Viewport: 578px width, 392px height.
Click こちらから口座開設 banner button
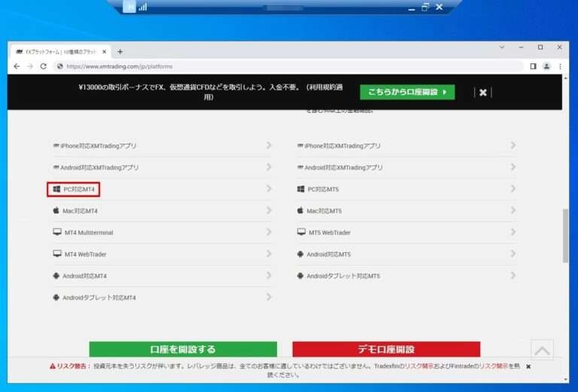pyautogui.click(x=407, y=92)
